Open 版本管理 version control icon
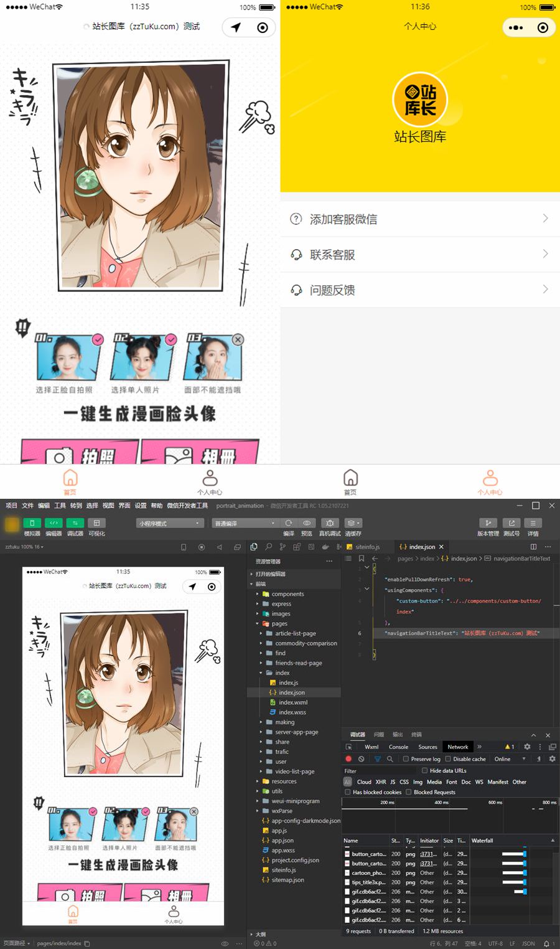The height and width of the screenshot is (949, 560). (x=488, y=523)
